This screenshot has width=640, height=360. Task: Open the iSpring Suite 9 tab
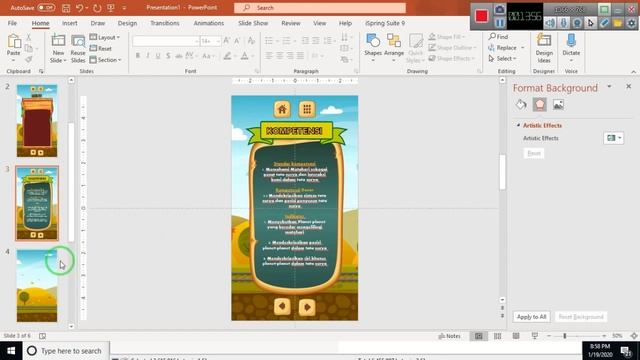pos(385,23)
